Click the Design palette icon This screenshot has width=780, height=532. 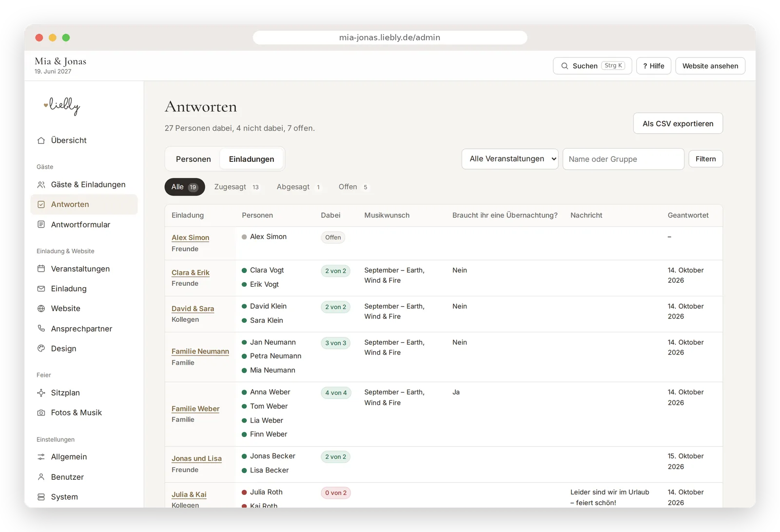pyautogui.click(x=41, y=349)
